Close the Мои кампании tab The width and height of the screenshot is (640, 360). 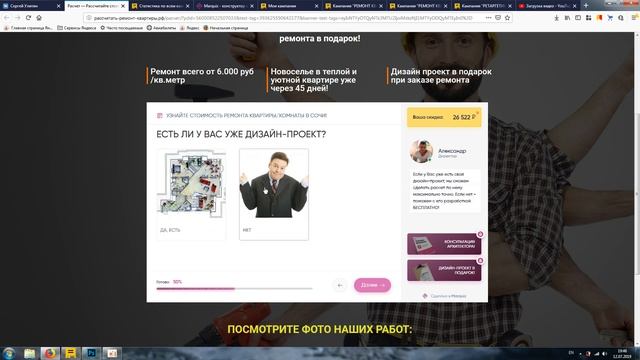(x=317, y=6)
